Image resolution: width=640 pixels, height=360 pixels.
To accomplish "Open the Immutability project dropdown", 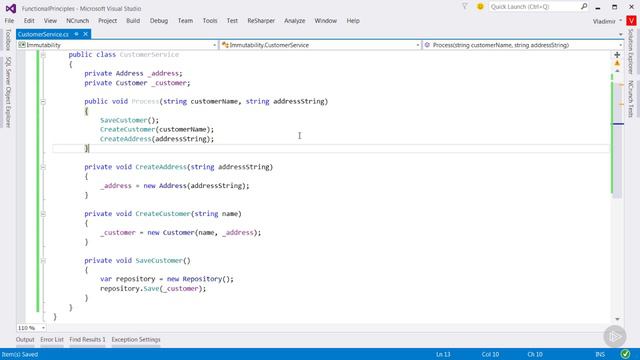I will tap(215, 45).
